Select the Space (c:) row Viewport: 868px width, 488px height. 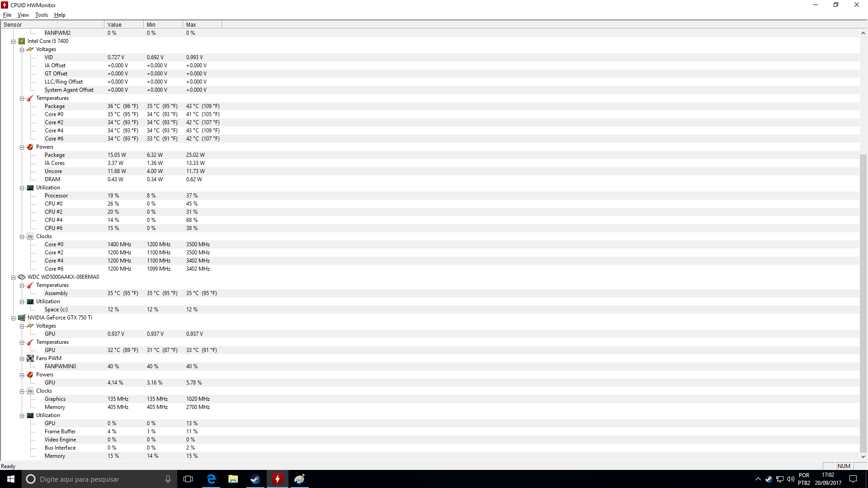click(429, 310)
